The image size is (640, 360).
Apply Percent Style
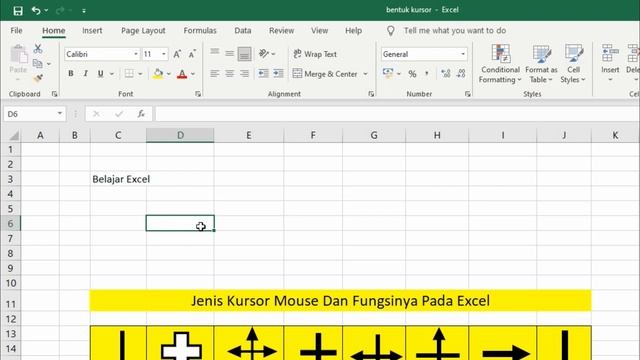pyautogui.click(x=412, y=74)
